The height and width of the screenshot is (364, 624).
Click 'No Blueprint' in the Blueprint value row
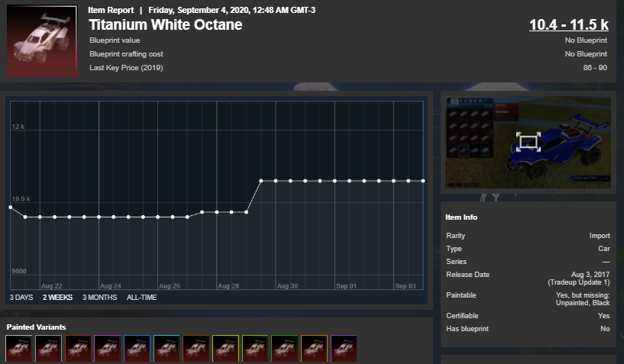click(x=586, y=40)
